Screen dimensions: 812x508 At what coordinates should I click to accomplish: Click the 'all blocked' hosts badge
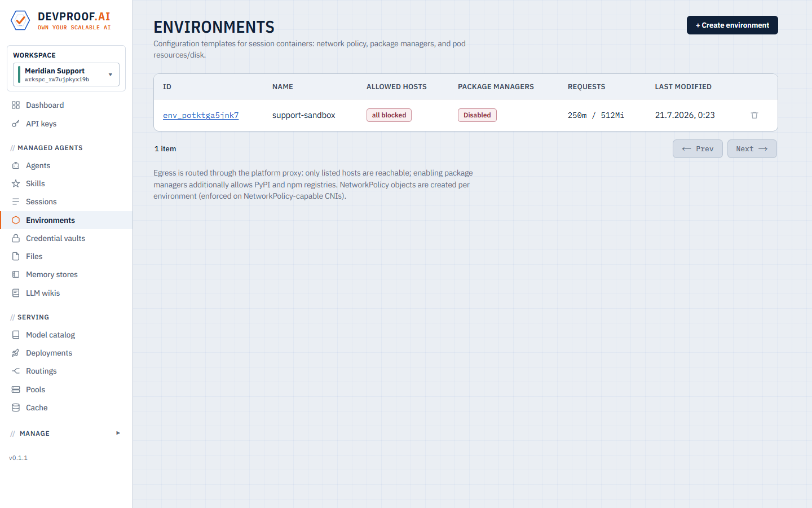click(x=389, y=115)
